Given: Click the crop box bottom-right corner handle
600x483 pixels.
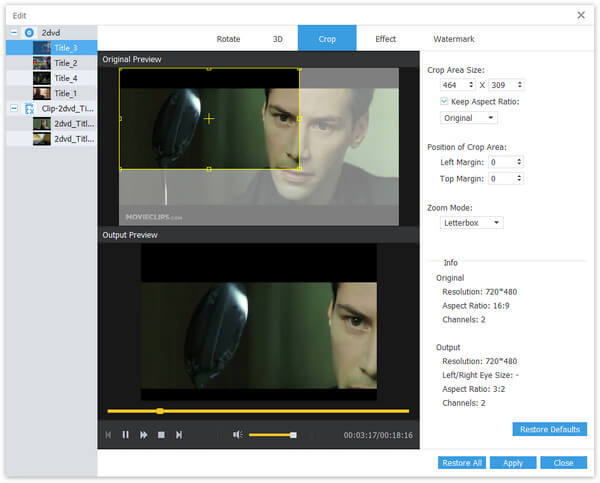Looking at the screenshot, I should (x=299, y=169).
